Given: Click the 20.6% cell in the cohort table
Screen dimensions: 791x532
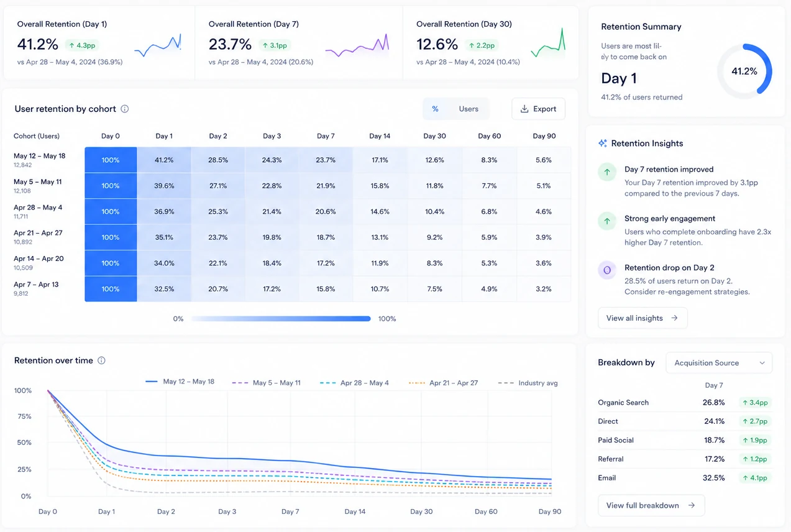Looking at the screenshot, I should (x=326, y=211).
